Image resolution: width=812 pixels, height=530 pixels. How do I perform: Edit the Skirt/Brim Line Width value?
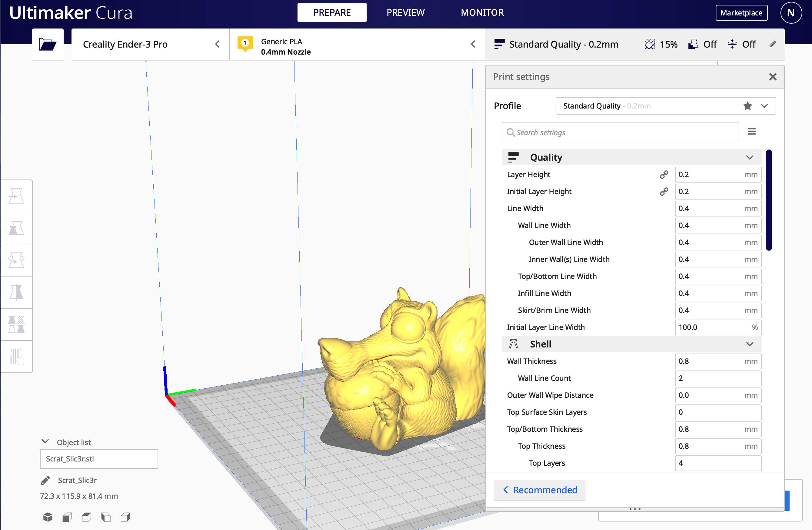click(718, 310)
